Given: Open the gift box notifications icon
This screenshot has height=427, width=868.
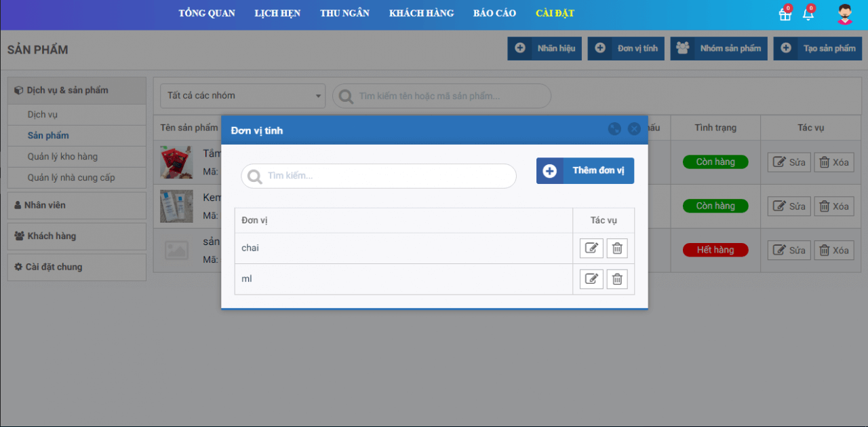Looking at the screenshot, I should pos(785,14).
